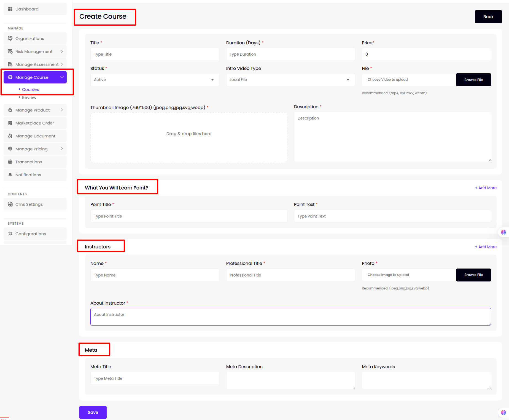Click the Marketplace Order shop icon
This screenshot has width=509, height=420.
[10, 123]
